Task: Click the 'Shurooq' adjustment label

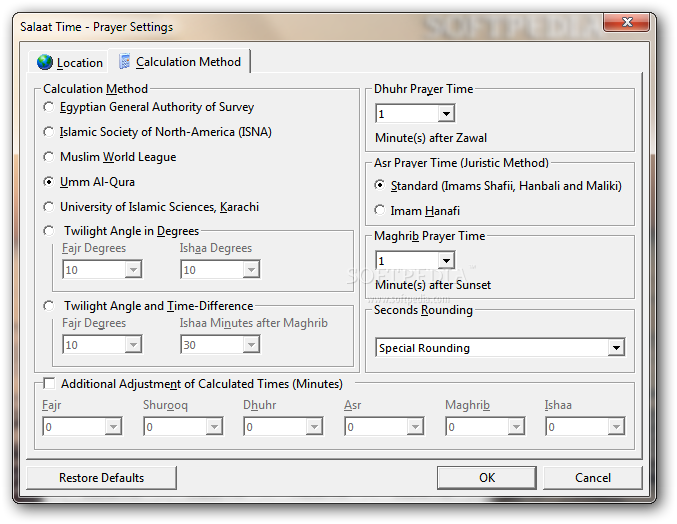Action: (x=165, y=405)
